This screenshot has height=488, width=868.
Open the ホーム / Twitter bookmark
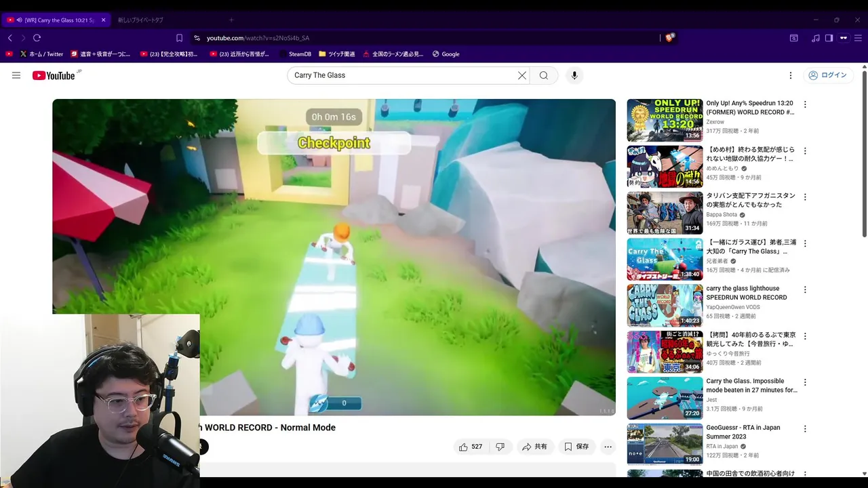(x=41, y=54)
